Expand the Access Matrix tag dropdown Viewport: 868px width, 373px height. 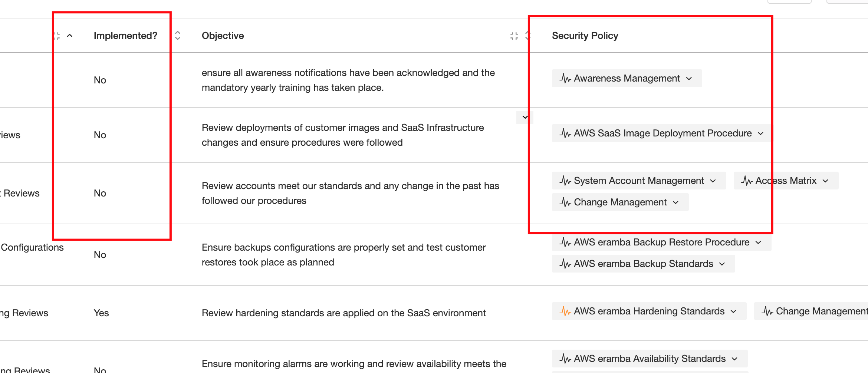tap(826, 181)
